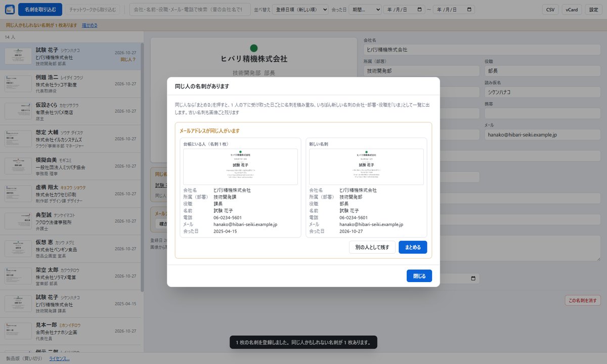Click the 名刺を取り込む button
Screen dimensions: 607x364
[40, 10]
